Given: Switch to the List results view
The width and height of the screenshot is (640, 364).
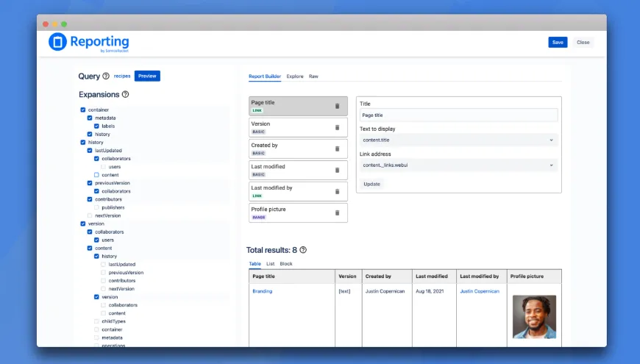Looking at the screenshot, I should tap(270, 263).
